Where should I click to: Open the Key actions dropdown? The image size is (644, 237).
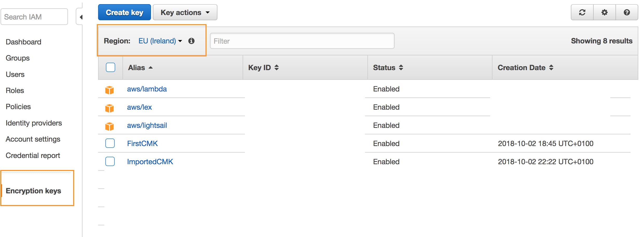point(185,12)
